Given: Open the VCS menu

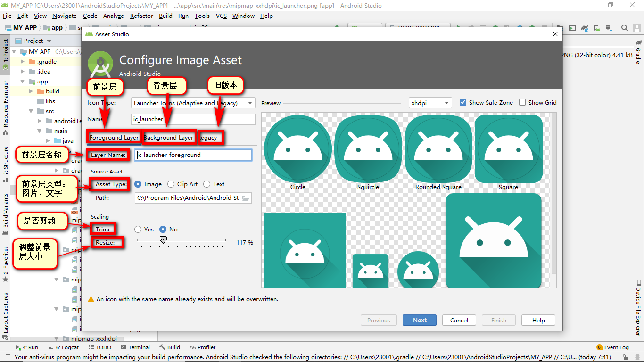Looking at the screenshot, I should (x=221, y=16).
